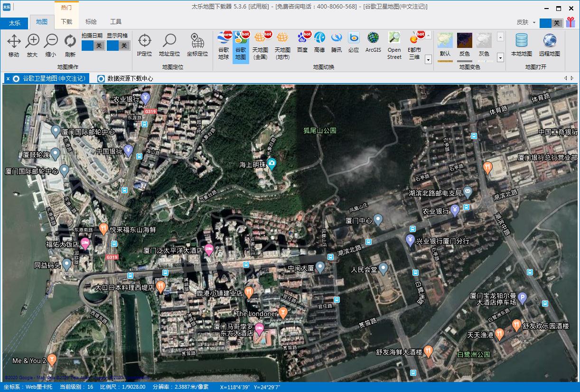Open 远程地图 remote map
Screen dimensions: 580x392
(x=549, y=46)
